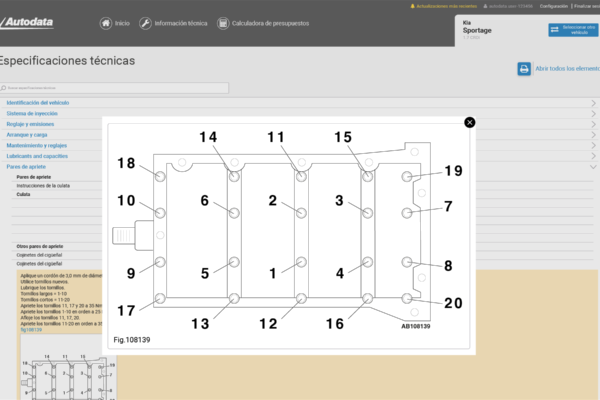Expand Lubricants and capacities section
Image resolution: width=600 pixels, height=400 pixels.
[x=37, y=156]
